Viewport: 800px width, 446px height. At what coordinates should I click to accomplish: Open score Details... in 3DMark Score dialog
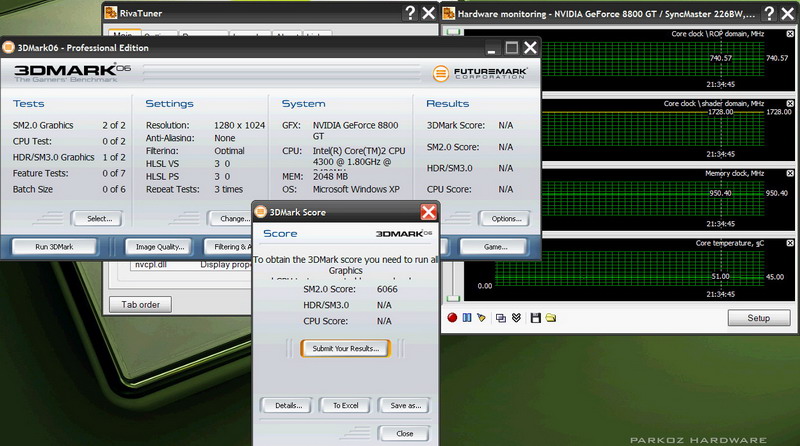tap(286, 406)
